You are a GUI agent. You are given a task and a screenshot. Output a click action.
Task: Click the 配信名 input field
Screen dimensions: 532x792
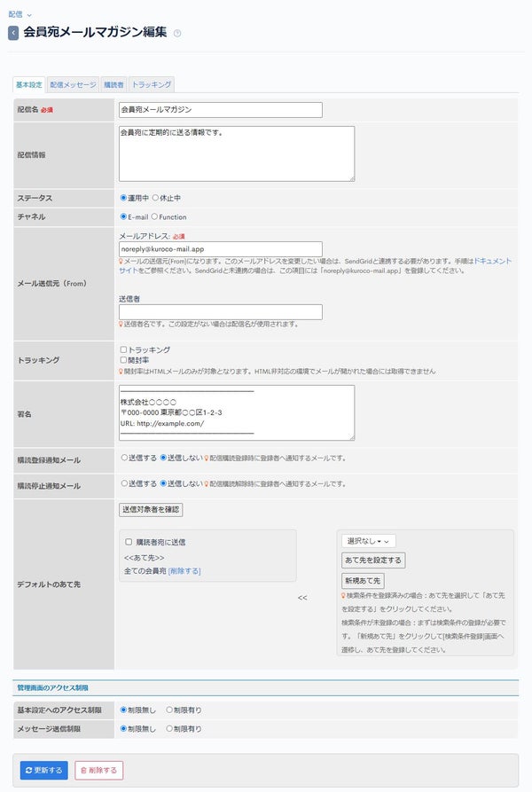[x=221, y=110]
